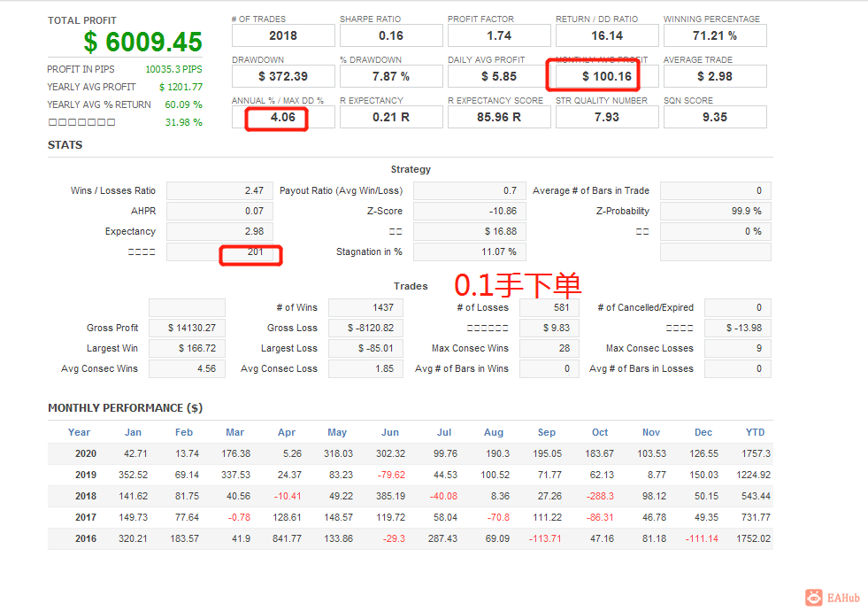Click the Z-Score -10.86 field
The width and height of the screenshot is (868, 611).
click(x=470, y=211)
